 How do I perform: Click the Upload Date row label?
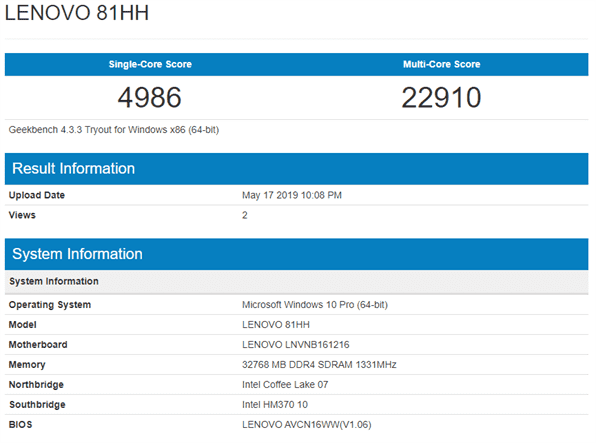tap(37, 195)
